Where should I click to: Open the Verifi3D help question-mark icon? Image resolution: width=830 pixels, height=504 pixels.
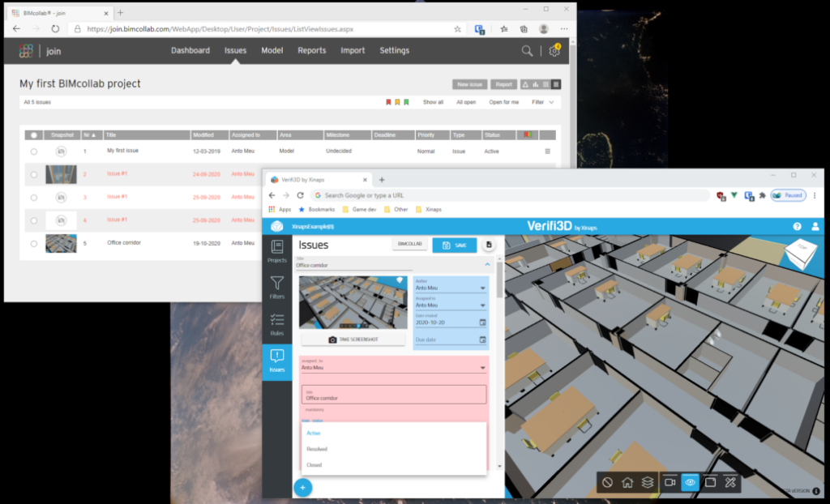[798, 227]
